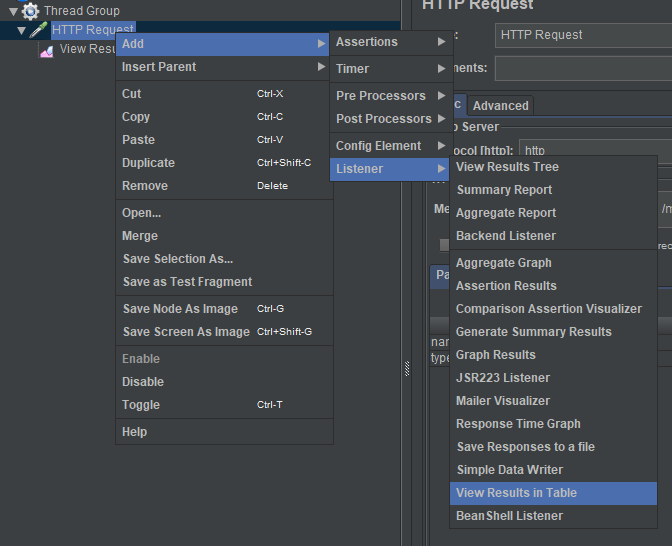
Task: Open the Timer submenu
Action: click(x=390, y=69)
